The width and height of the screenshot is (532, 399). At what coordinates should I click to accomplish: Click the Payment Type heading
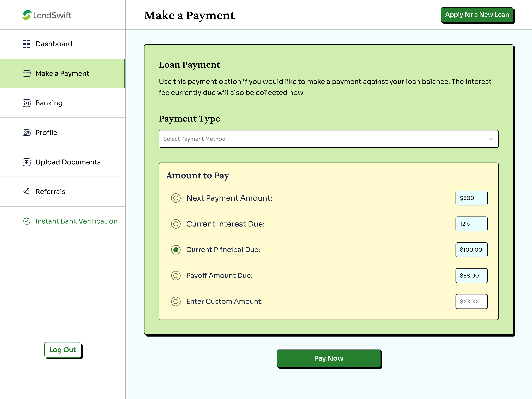tap(189, 119)
